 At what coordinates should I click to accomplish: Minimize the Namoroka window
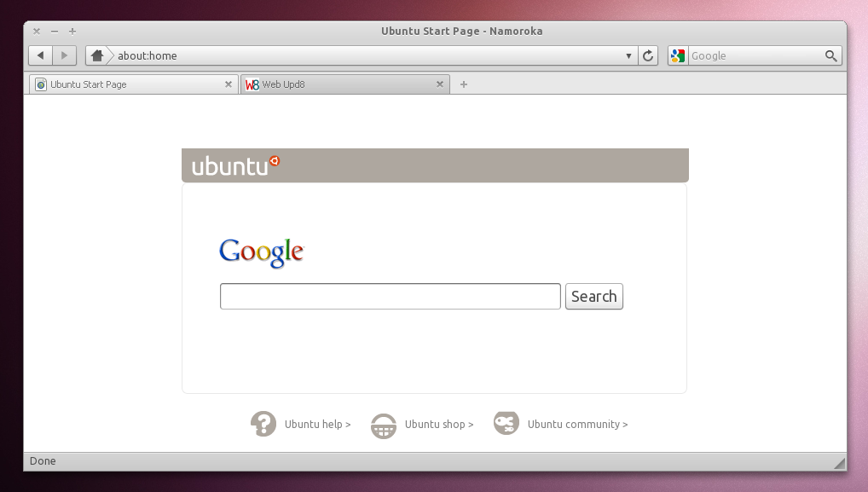pos(55,31)
